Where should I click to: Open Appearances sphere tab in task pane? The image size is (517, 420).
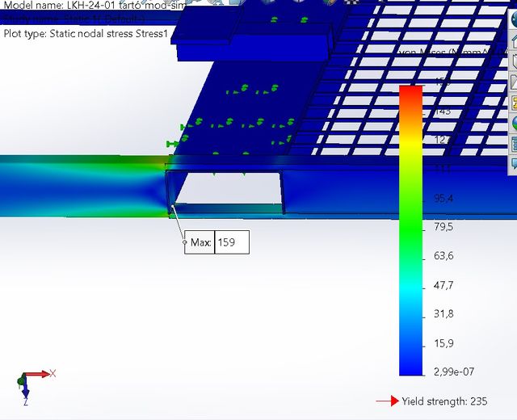pyautogui.click(x=513, y=123)
